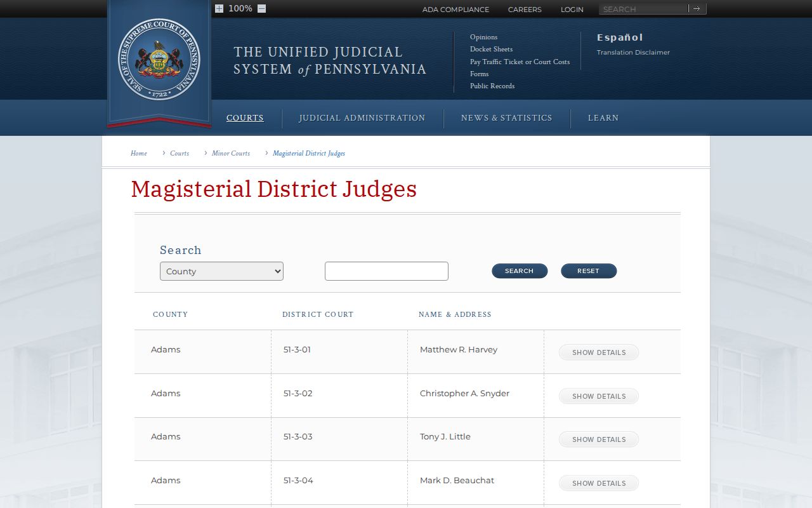Viewport: 812px width, 508px height.
Task: Open Pay Traffic Ticket or Court Costs
Action: click(520, 62)
